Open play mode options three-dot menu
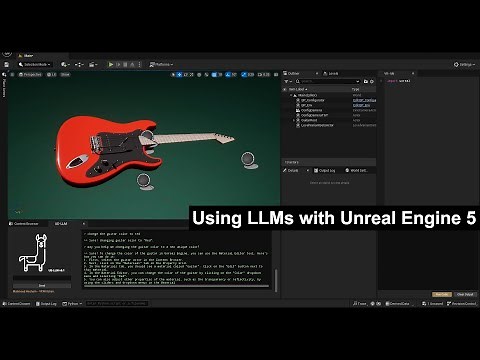The width and height of the screenshot is (480, 360). click(139, 64)
